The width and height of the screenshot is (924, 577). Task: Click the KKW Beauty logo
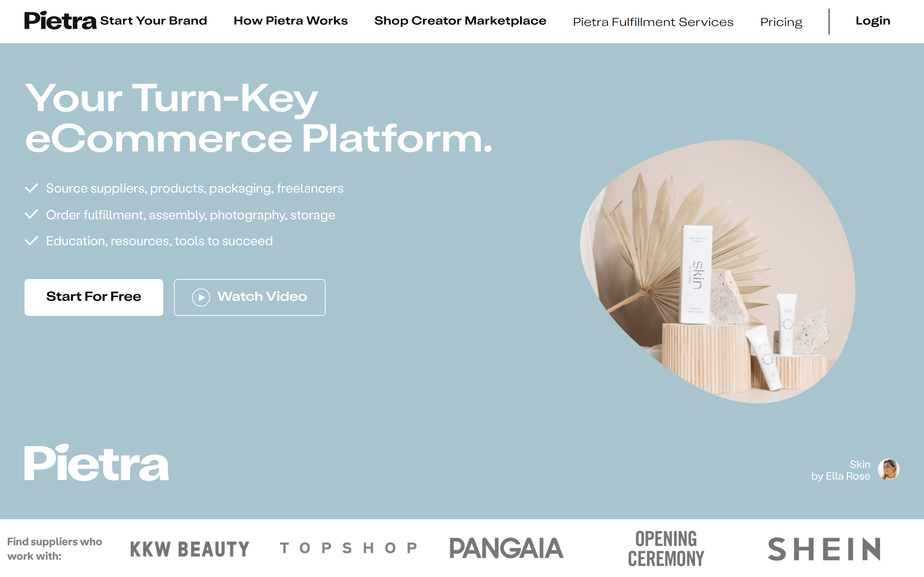pyautogui.click(x=189, y=550)
